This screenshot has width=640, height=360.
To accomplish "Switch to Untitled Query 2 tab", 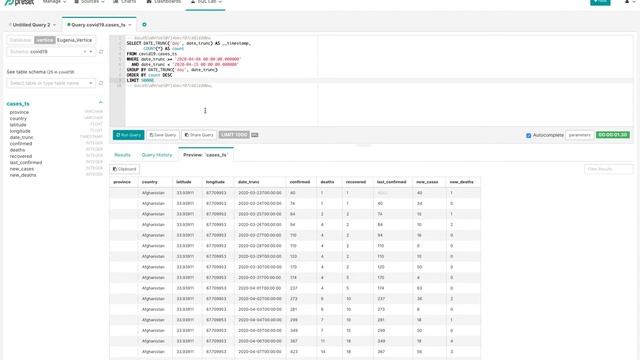I will click(31, 25).
